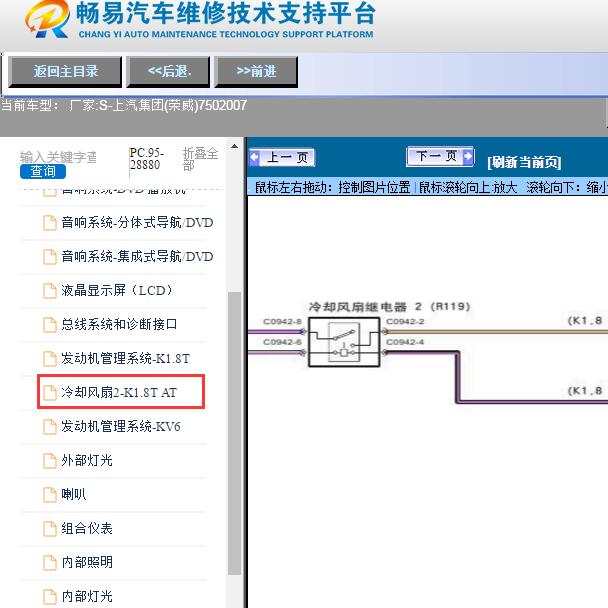This screenshot has width=608, height=608.
Task: Click the relay R119 symbol in diagram
Action: pos(344,342)
